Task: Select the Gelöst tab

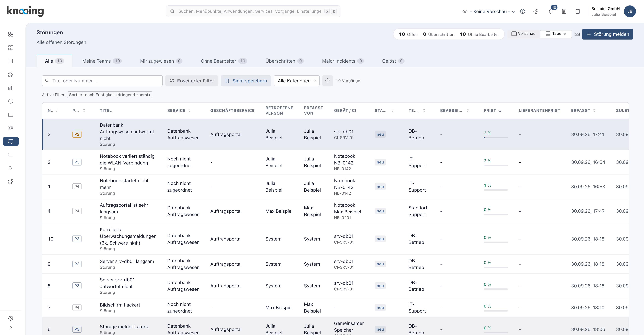Action: pos(393,61)
